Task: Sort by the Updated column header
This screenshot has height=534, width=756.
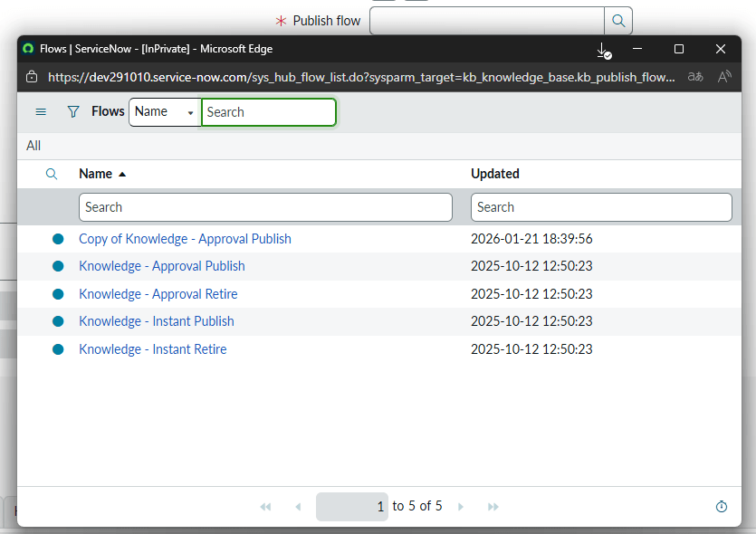Action: point(495,174)
